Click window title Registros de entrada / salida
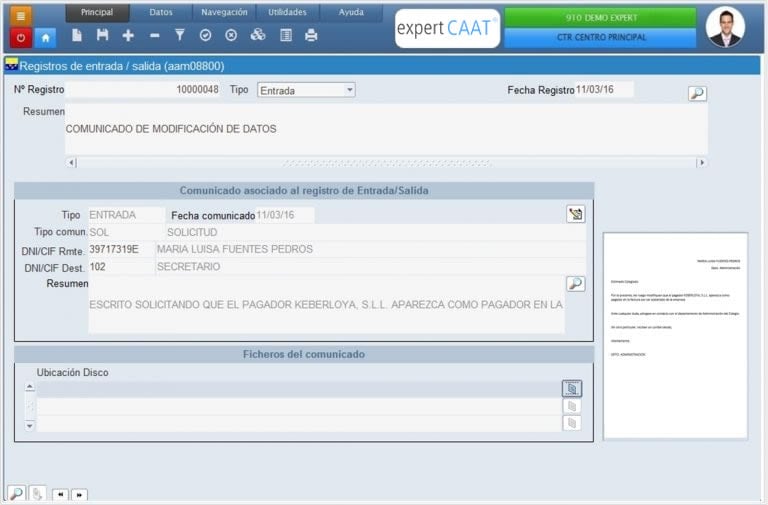The image size is (768, 505). coord(121,66)
